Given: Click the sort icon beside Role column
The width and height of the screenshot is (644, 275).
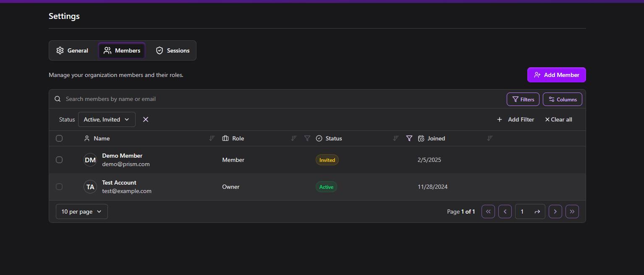Looking at the screenshot, I should pyautogui.click(x=293, y=138).
